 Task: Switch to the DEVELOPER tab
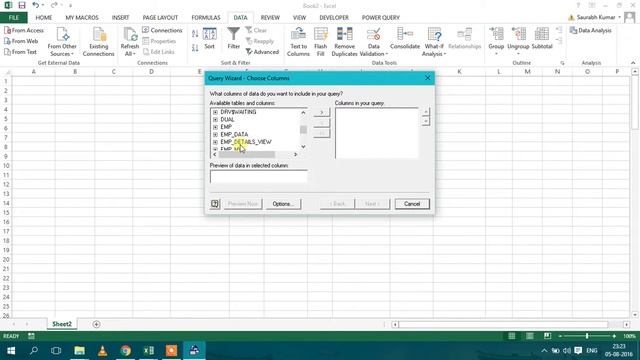[334, 18]
